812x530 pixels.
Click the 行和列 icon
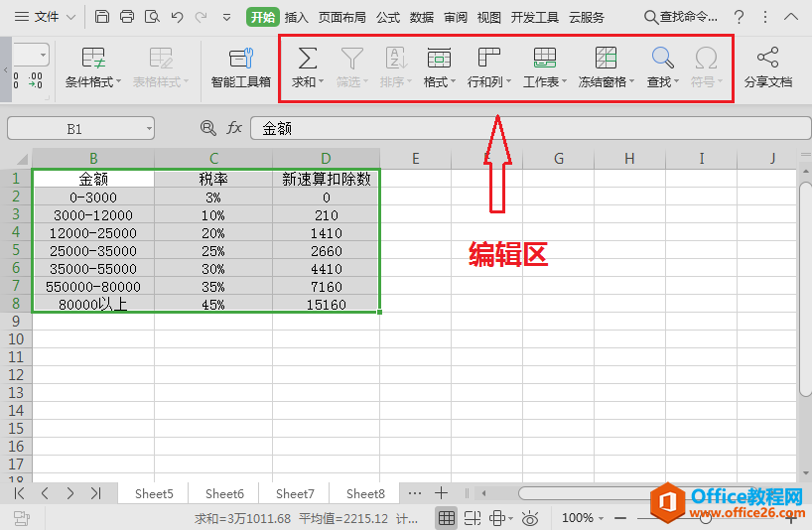pos(488,57)
